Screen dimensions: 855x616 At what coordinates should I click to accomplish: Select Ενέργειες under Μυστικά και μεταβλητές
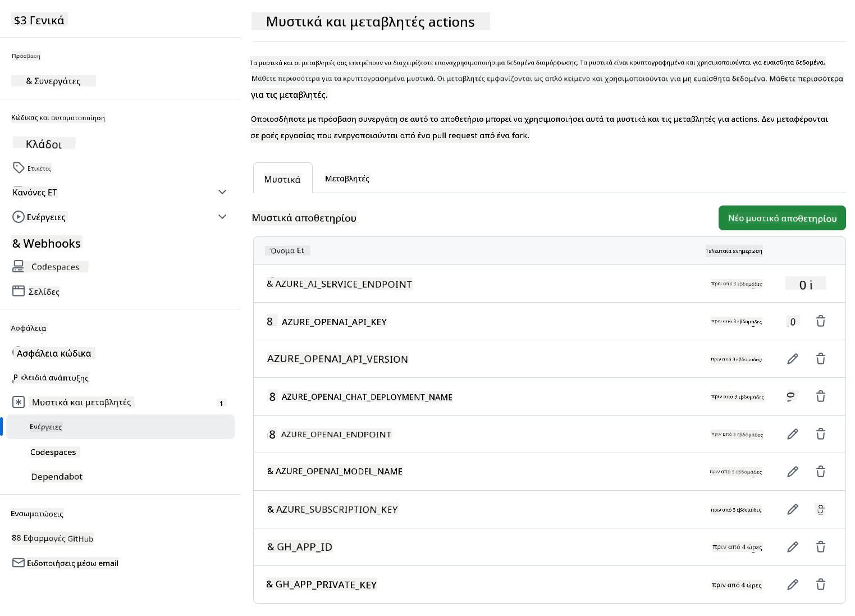121,427
